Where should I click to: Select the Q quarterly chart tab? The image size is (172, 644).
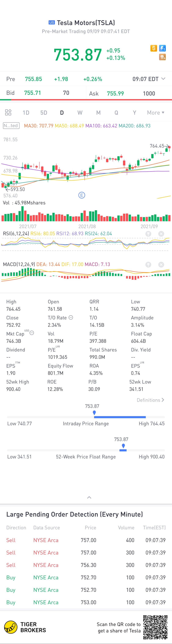pos(116,112)
